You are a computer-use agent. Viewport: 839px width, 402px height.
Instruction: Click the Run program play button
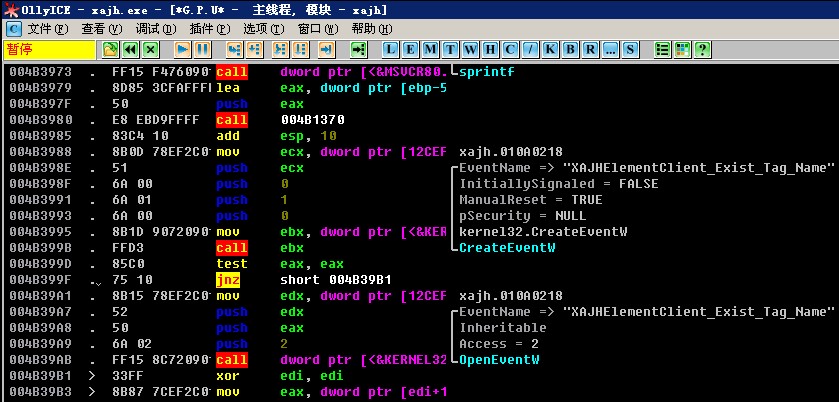[183, 49]
